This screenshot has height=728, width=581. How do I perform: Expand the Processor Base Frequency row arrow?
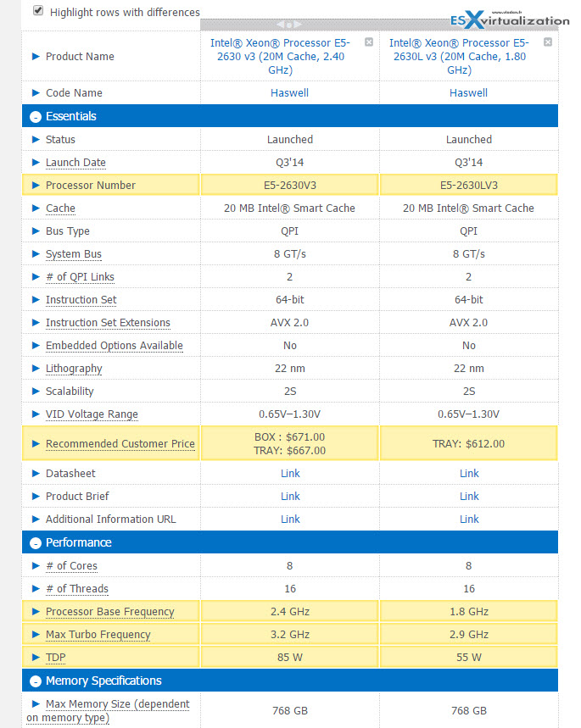36,611
